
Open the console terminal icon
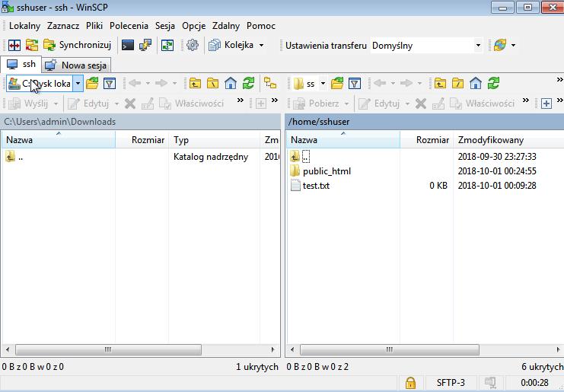coord(128,46)
